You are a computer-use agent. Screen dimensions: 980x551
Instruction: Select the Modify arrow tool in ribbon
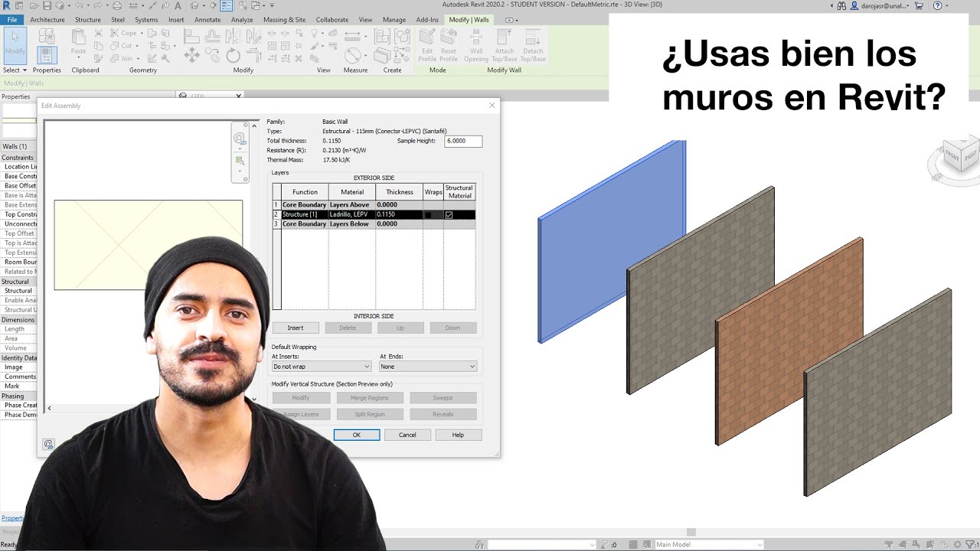pos(15,45)
